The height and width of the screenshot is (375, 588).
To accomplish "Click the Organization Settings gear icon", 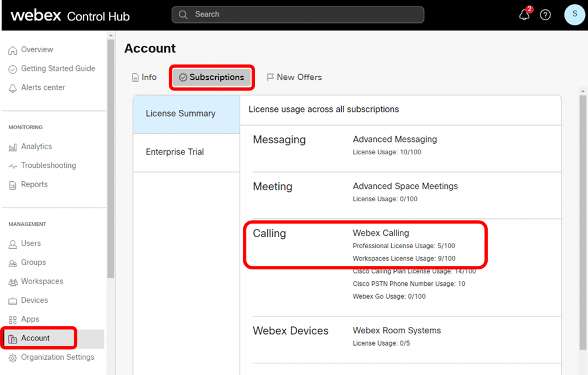I will [x=13, y=358].
